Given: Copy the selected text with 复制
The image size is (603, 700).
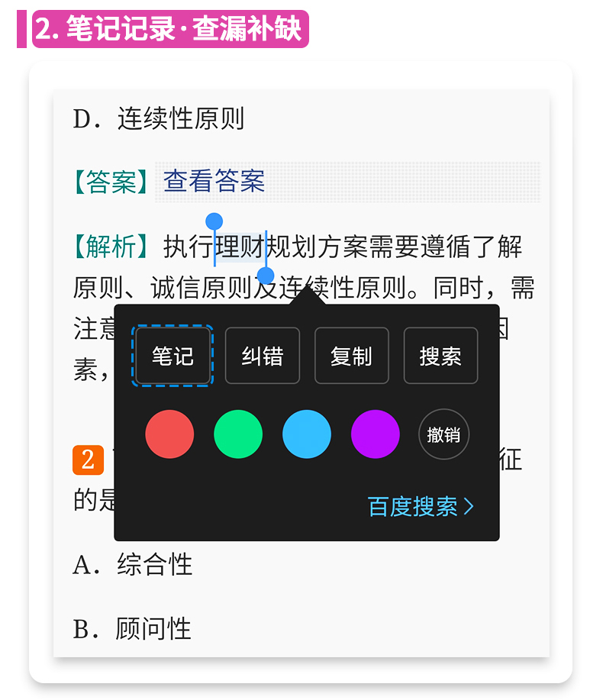Looking at the screenshot, I should (x=351, y=356).
